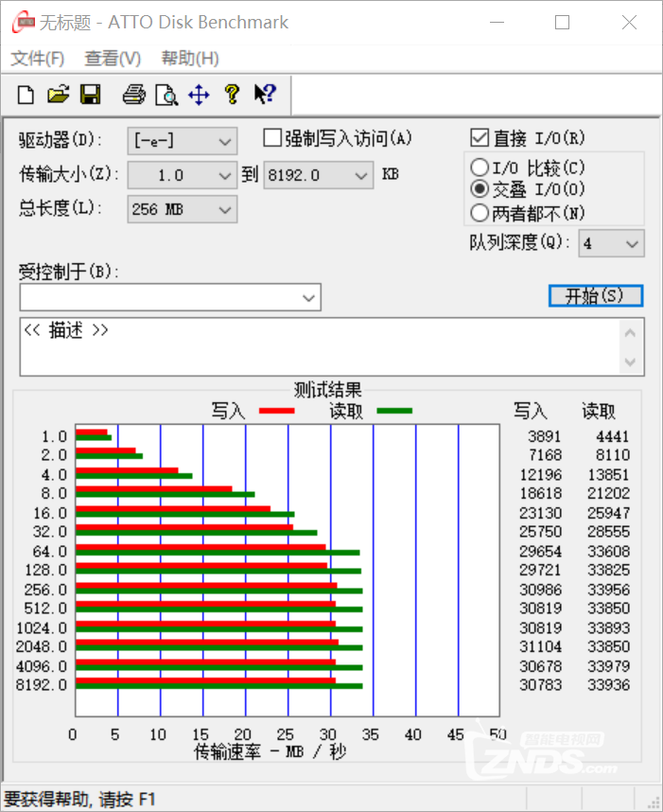Click the status bar resize grip
This screenshot has width=663, height=812.
[654, 802]
